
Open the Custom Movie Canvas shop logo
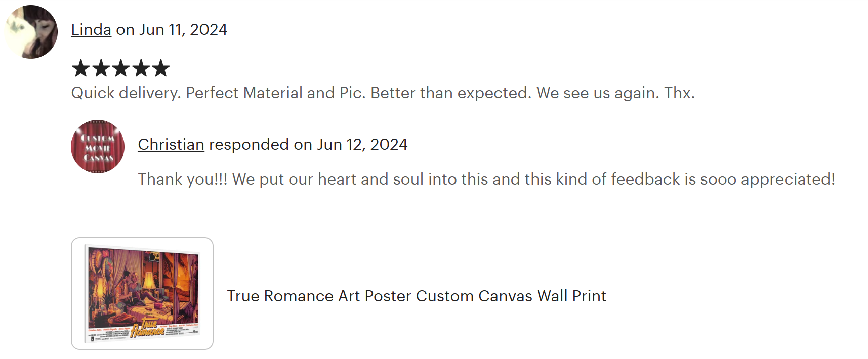coord(98,147)
